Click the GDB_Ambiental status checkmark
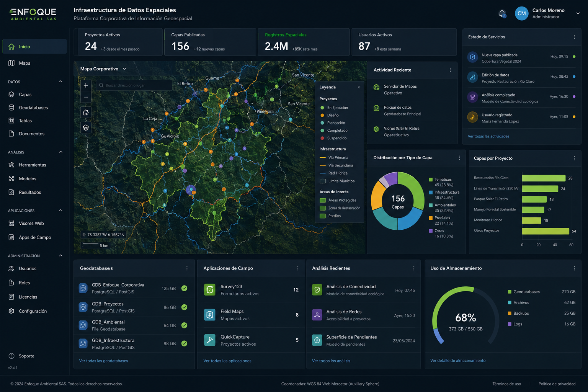 (x=184, y=325)
